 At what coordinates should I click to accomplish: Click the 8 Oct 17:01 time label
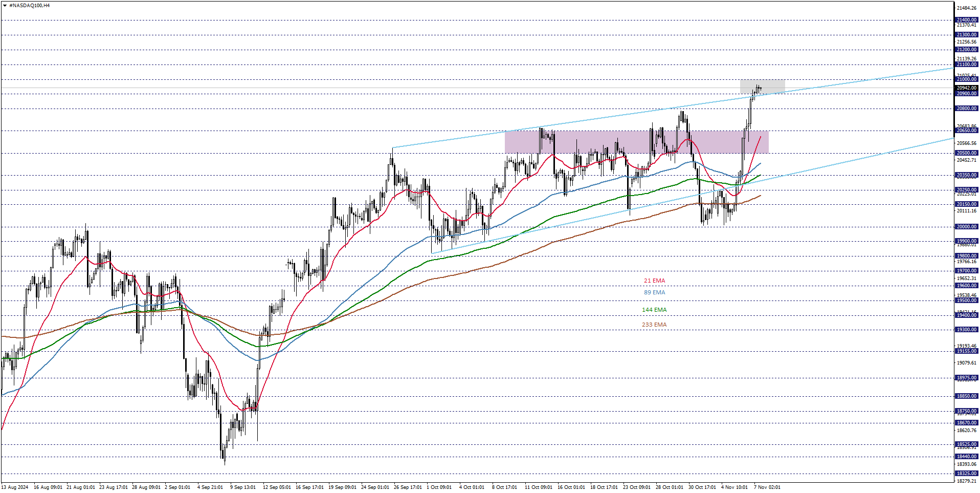(x=504, y=487)
